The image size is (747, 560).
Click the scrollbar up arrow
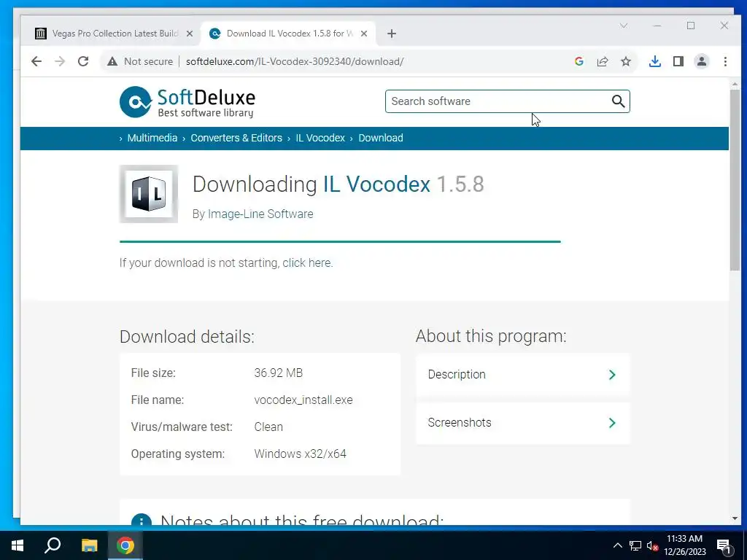pos(735,84)
